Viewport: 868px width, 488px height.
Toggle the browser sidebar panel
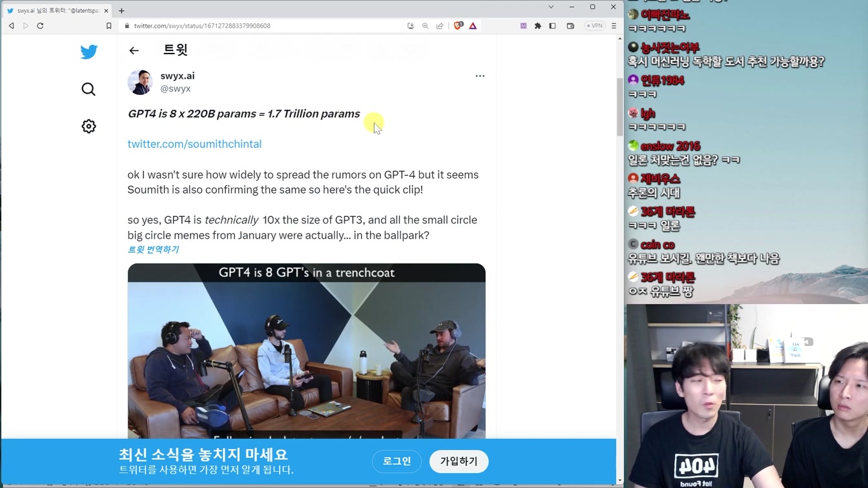click(x=552, y=26)
